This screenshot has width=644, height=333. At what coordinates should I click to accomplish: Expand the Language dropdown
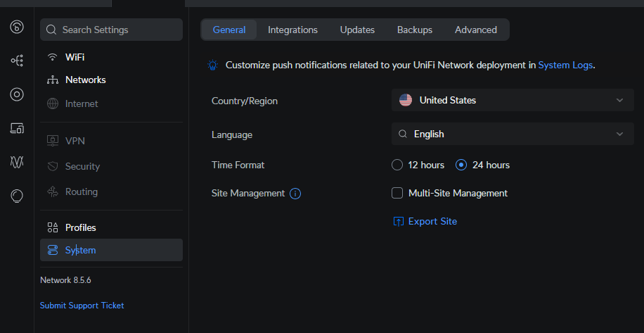click(x=513, y=134)
